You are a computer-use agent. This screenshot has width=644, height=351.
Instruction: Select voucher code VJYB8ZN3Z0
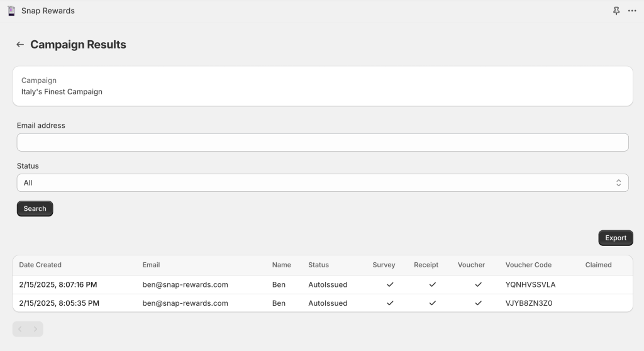click(x=528, y=303)
